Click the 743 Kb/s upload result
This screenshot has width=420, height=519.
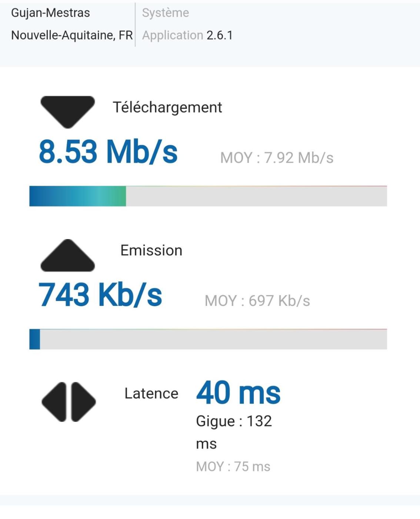click(x=100, y=295)
